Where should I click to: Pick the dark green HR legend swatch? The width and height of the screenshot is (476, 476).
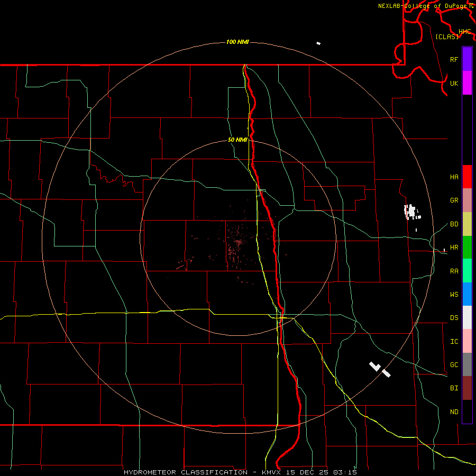[x=467, y=247]
